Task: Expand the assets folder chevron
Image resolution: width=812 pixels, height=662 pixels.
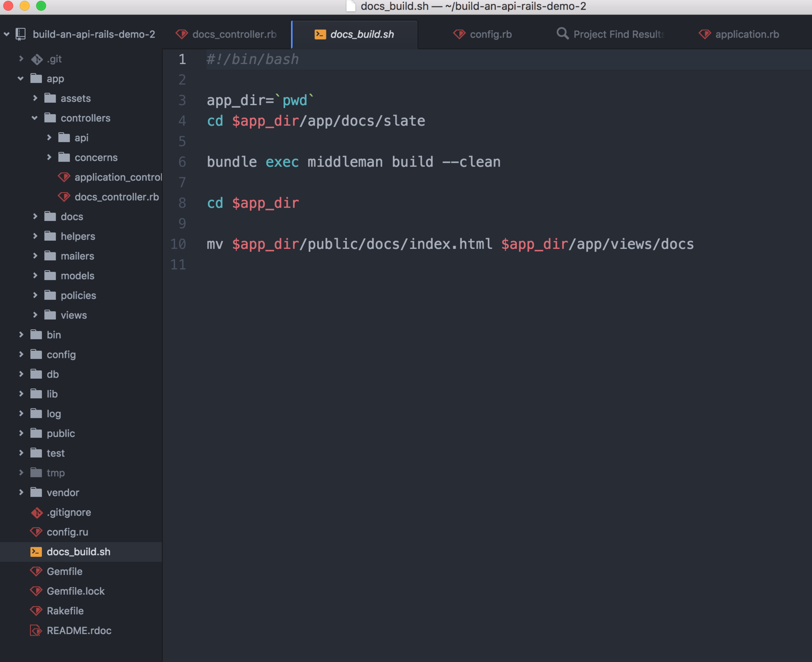Action: [x=35, y=98]
